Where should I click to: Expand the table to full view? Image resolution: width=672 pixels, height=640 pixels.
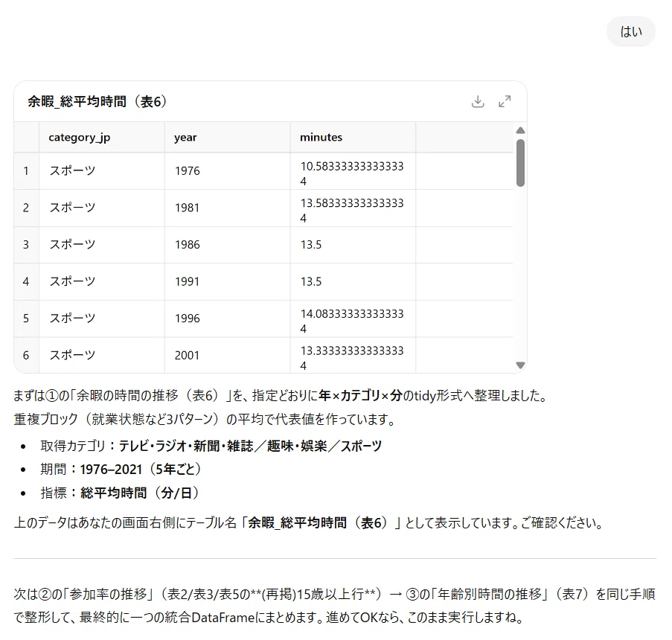[x=505, y=102]
